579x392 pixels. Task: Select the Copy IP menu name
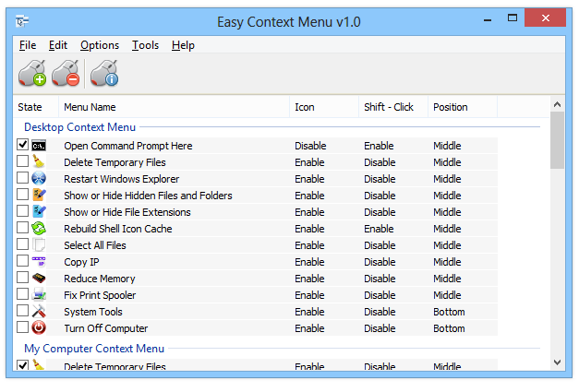coord(81,262)
